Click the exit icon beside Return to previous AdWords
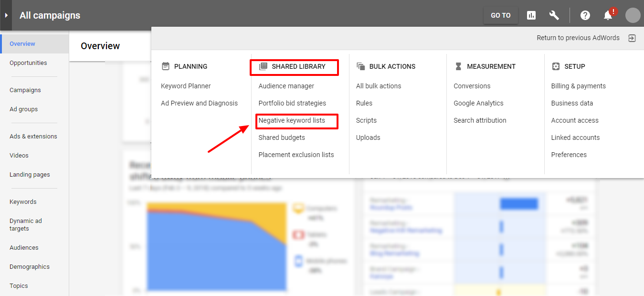Viewport: 644px width, 296px height. (632, 38)
